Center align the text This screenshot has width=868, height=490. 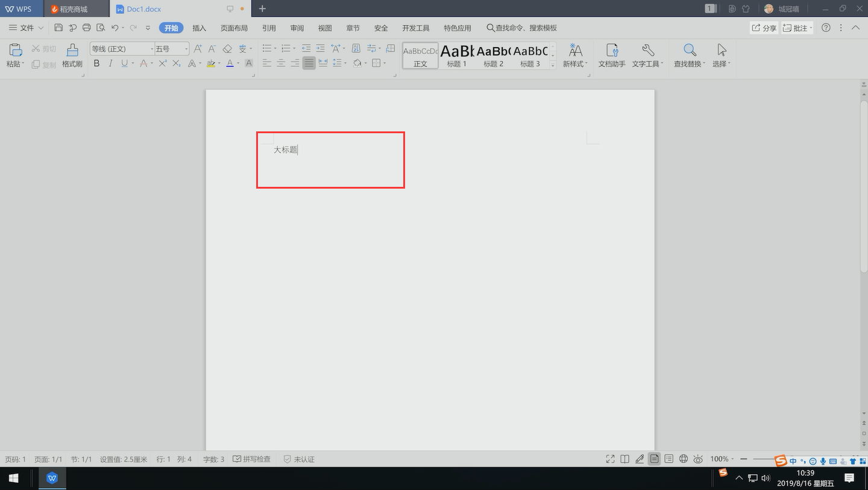pos(281,63)
